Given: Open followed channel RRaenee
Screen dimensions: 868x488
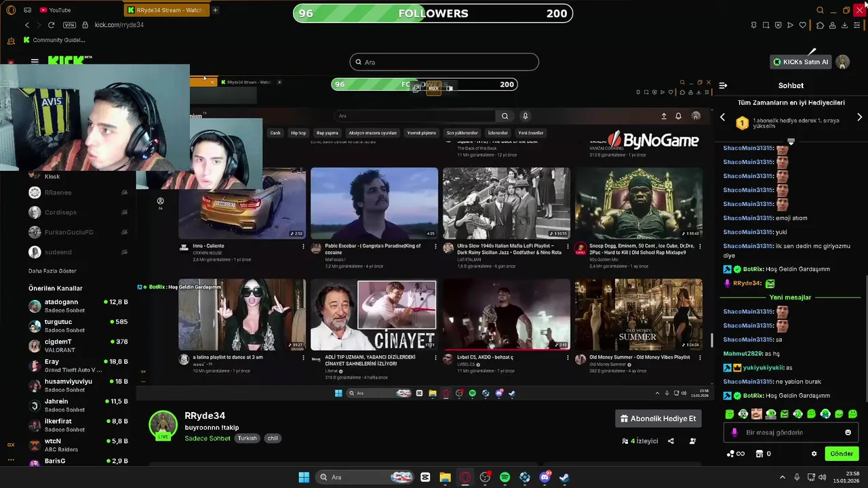Looking at the screenshot, I should pos(78,192).
